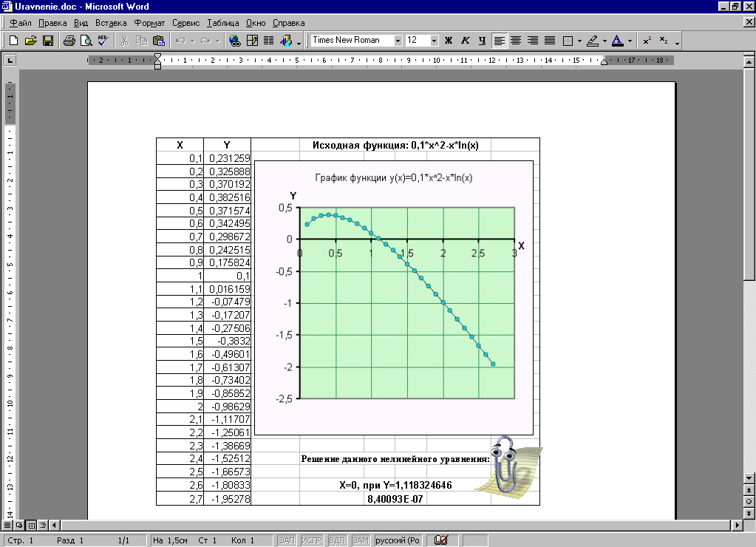Open an existing file with folder icon
This screenshot has height=547, width=756.
coord(30,41)
